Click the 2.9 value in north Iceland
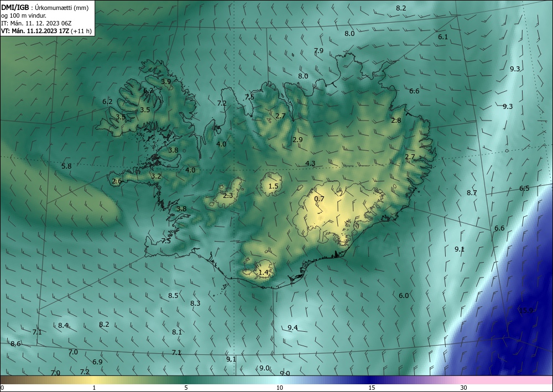Screen dimensions: 553x392 pos(298,139)
